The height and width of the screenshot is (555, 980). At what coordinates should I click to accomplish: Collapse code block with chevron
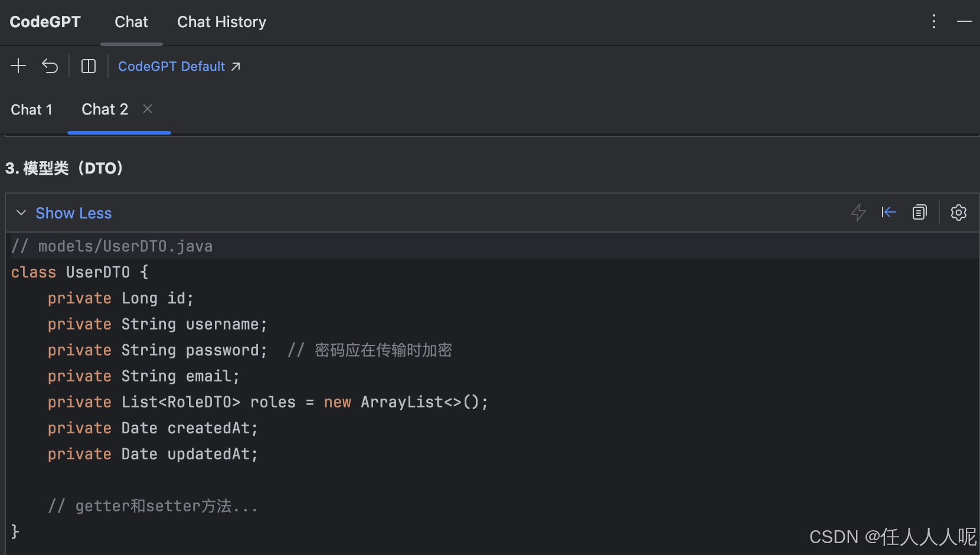(x=21, y=213)
